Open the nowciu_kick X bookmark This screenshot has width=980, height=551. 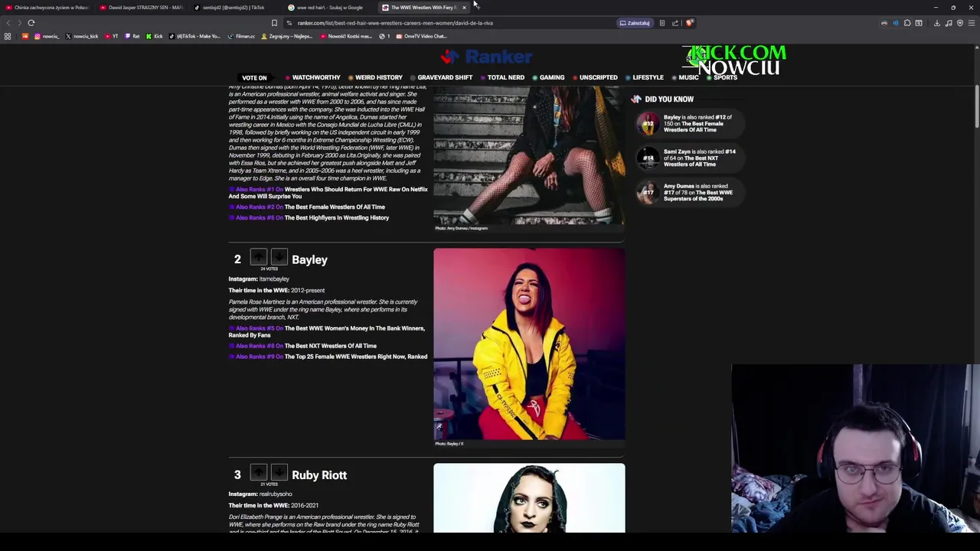click(82, 36)
